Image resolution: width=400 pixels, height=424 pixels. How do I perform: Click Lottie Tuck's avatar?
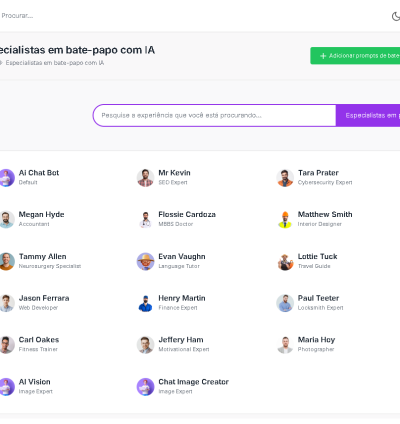[285, 261]
